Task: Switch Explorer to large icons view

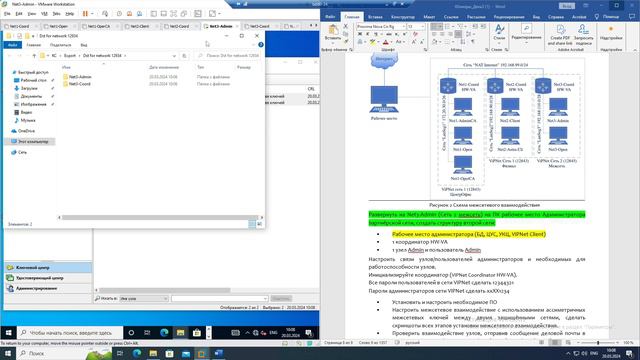Action: click(260, 224)
